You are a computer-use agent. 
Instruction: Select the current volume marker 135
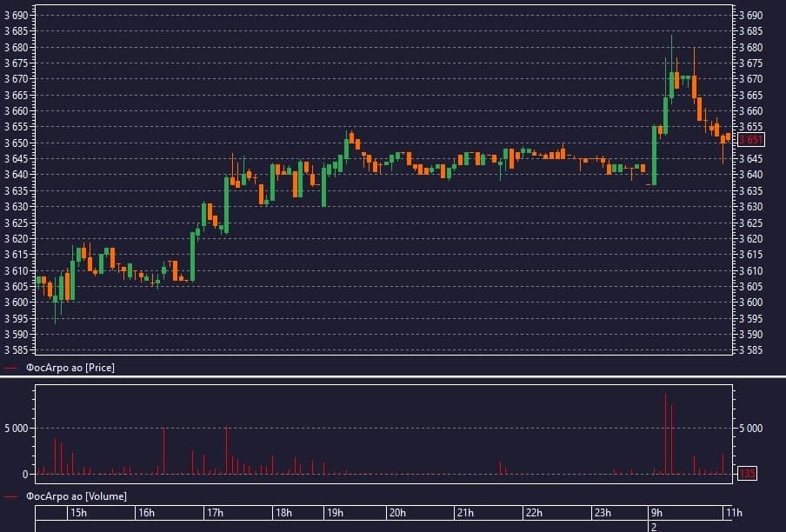click(x=747, y=474)
